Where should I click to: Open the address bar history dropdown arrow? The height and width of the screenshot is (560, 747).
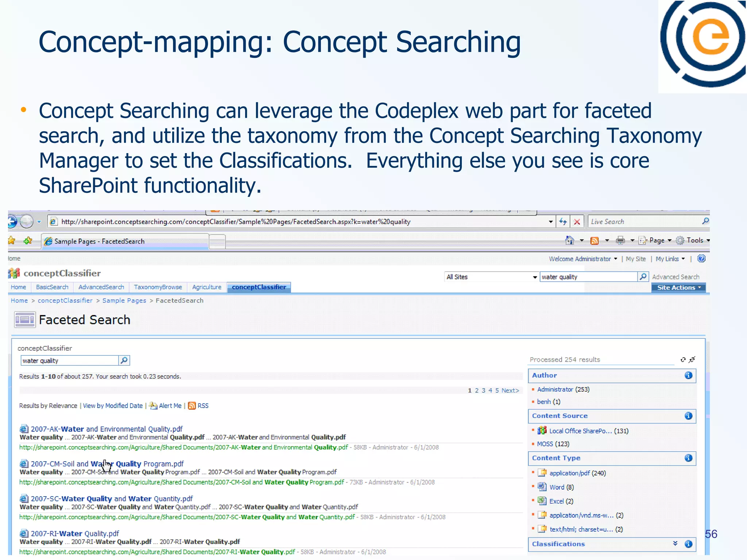coord(550,222)
